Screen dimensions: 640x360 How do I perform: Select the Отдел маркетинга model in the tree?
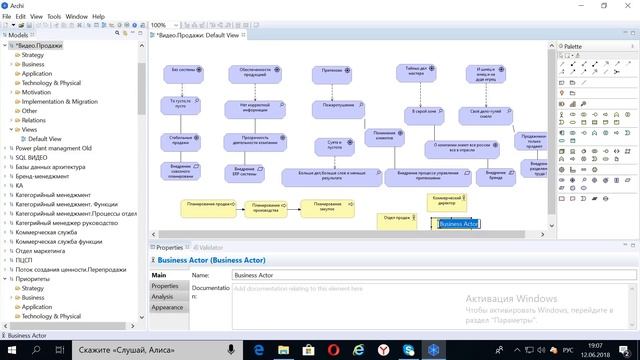click(x=40, y=251)
